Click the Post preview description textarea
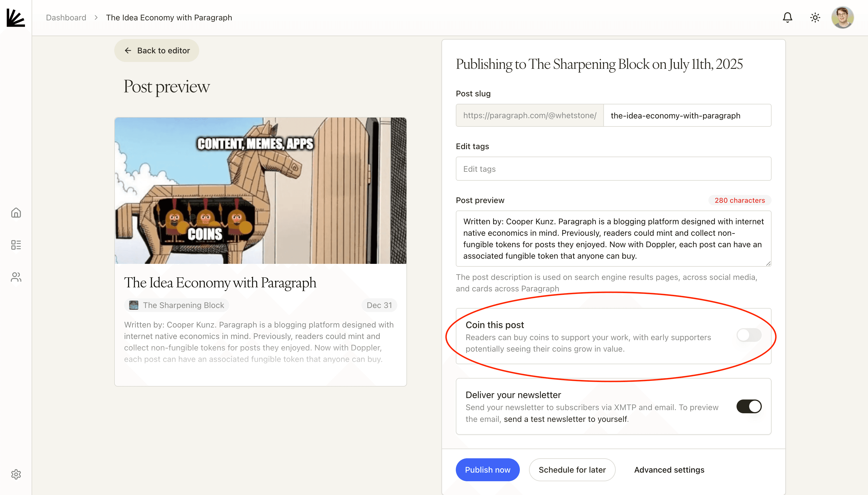The image size is (868, 495). [x=613, y=238]
